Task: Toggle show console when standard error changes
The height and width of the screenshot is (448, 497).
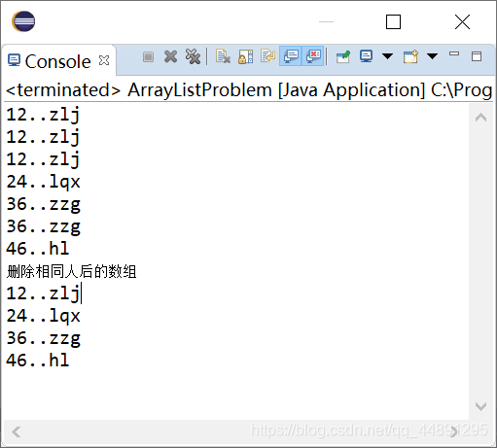Action: pyautogui.click(x=313, y=56)
